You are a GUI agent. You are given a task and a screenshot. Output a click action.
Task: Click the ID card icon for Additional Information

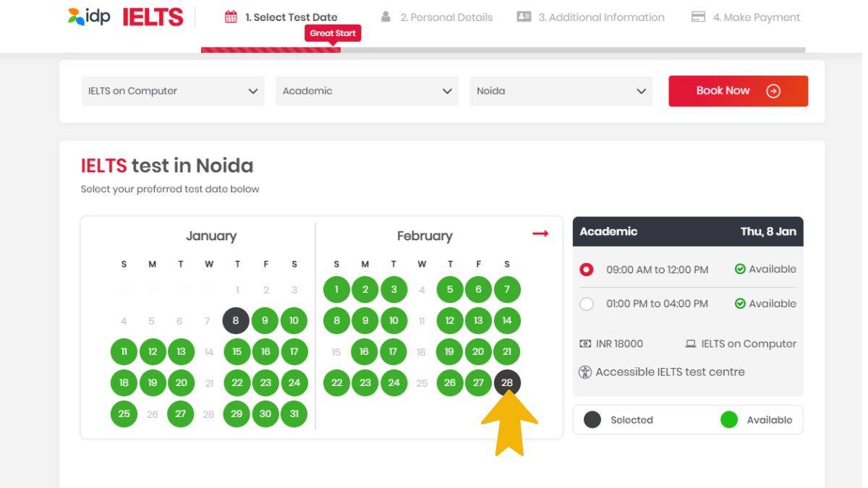524,17
